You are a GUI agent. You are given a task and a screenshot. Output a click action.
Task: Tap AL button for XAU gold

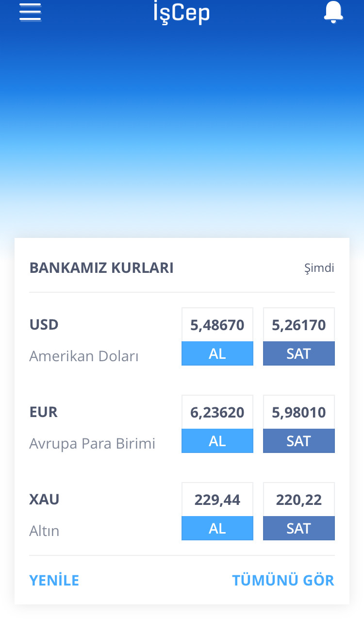(217, 528)
